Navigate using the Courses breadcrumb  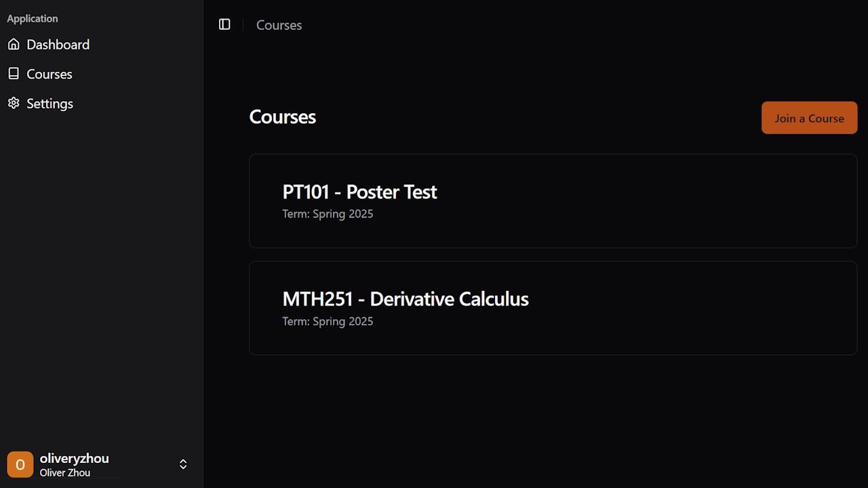(279, 25)
